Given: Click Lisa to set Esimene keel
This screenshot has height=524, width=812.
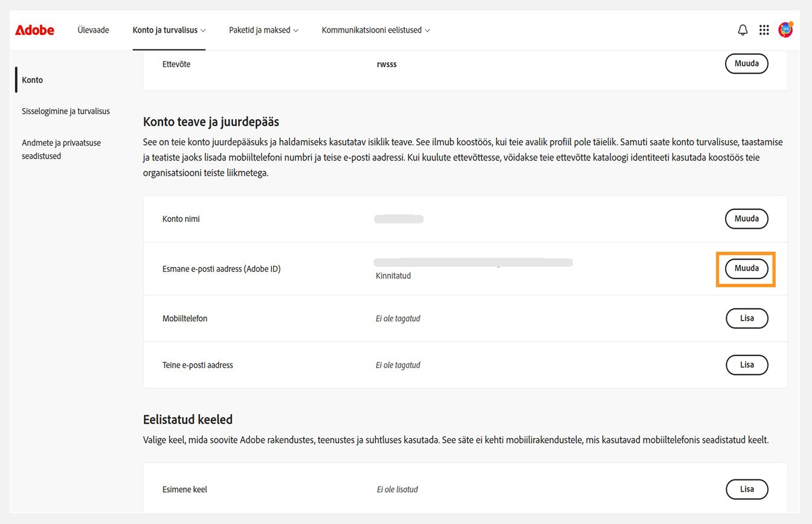Looking at the screenshot, I should click(747, 489).
